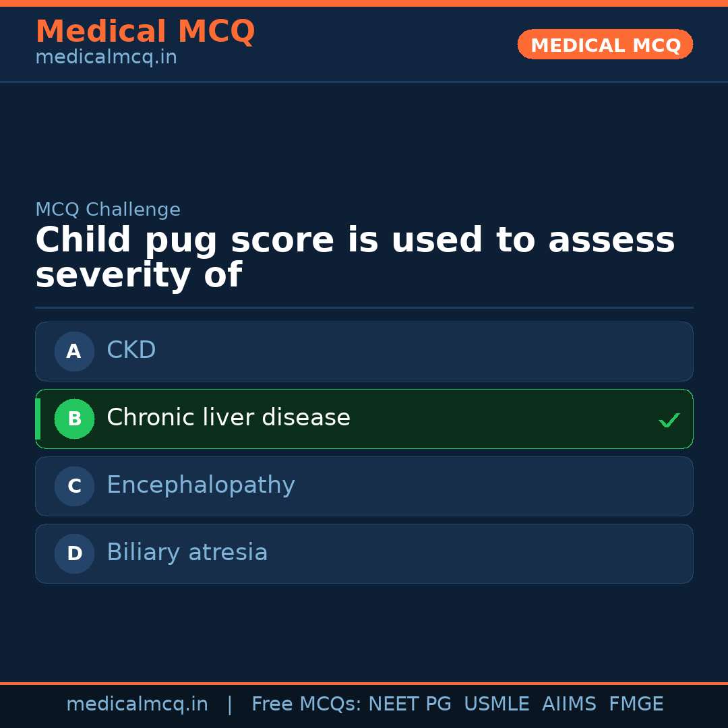
Task: Click the green checkmark on correct answer
Action: [669, 420]
